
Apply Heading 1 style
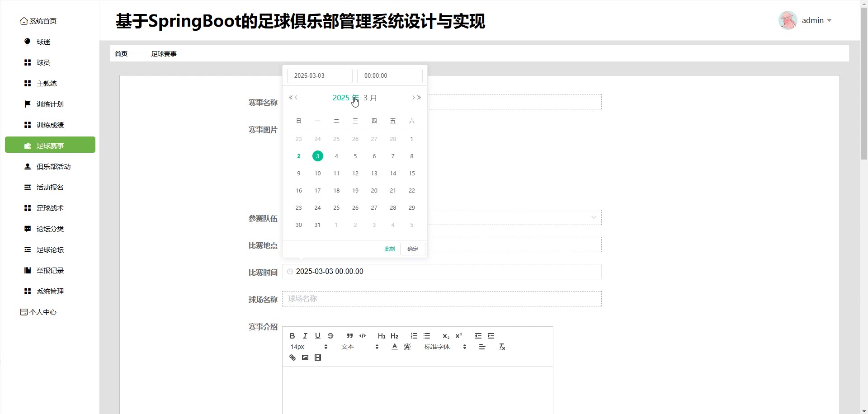click(382, 336)
